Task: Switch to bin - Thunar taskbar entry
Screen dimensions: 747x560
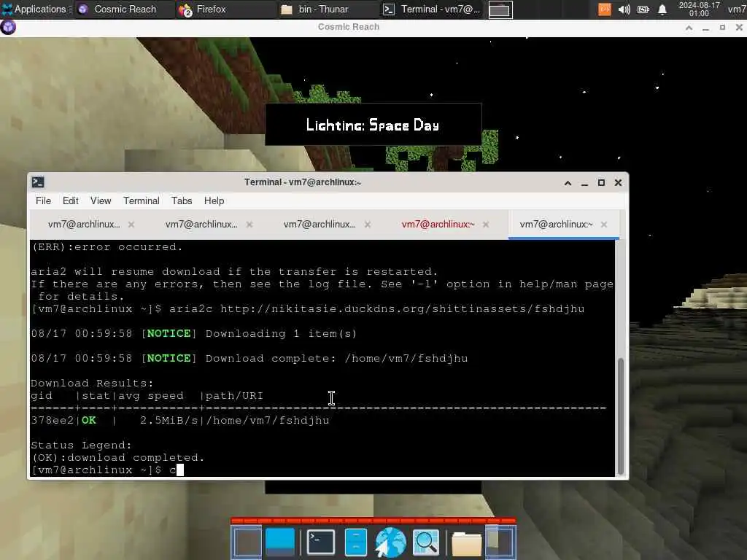Action: tap(328, 9)
